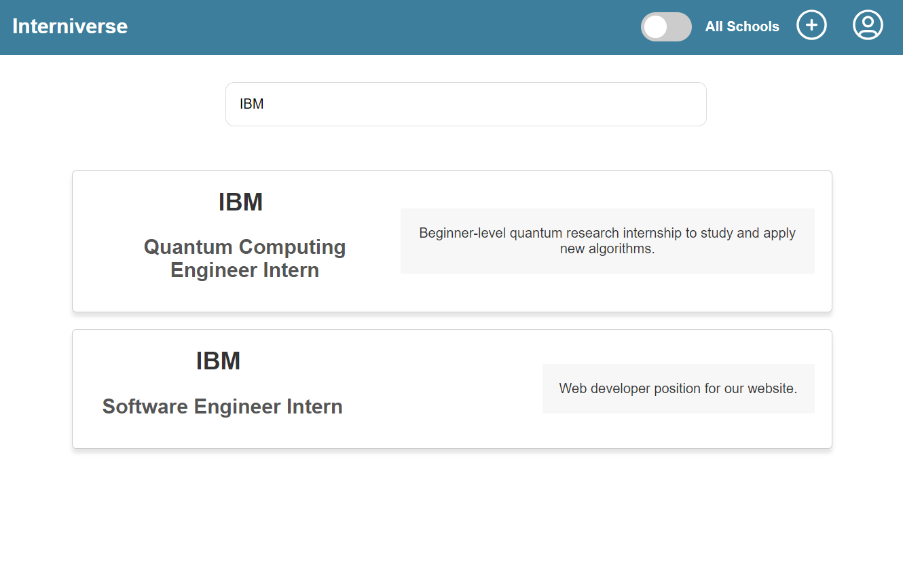Viewport: 903px width, 588px height.
Task: Click the beginner-level quantum research description
Action: (607, 241)
